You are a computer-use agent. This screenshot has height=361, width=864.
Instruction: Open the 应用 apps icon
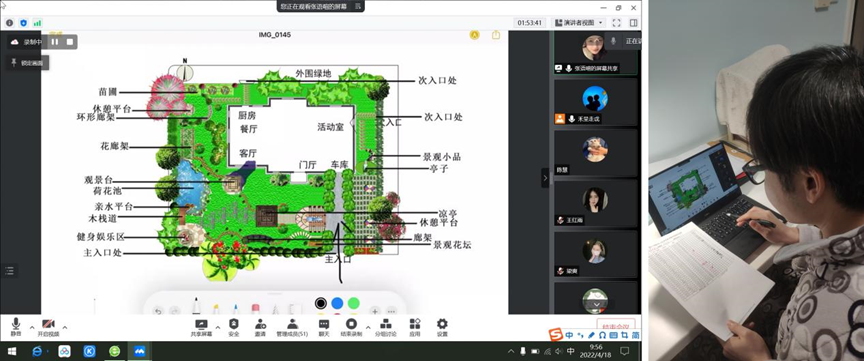tap(415, 327)
